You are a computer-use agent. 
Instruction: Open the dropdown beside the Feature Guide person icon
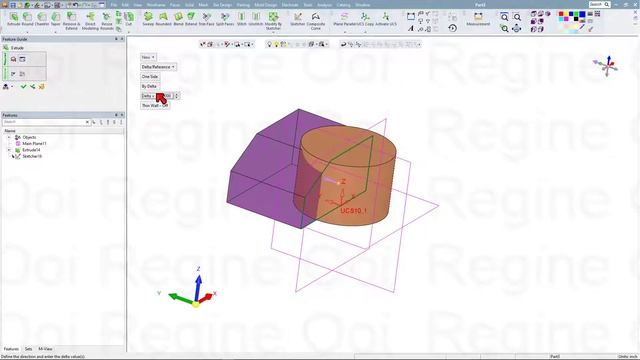[x=12, y=87]
